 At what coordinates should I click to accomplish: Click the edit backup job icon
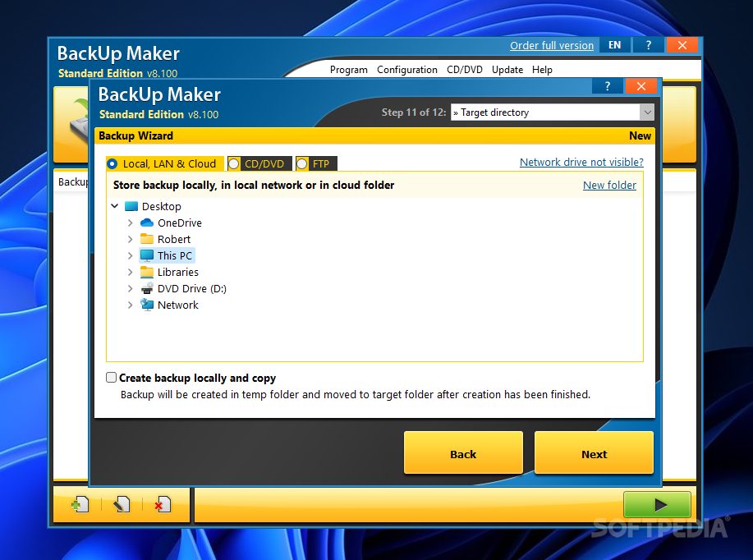tap(122, 504)
